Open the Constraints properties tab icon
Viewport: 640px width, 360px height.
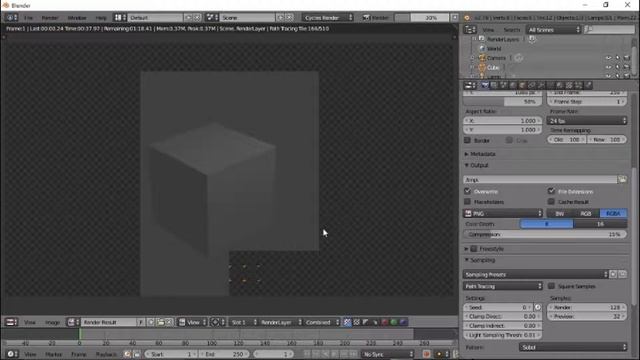pos(532,85)
